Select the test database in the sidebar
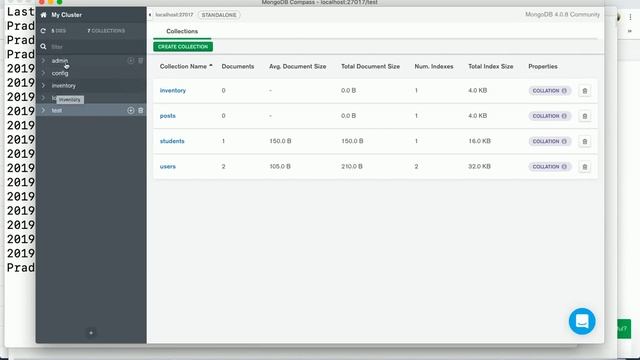This screenshot has width=640, height=360. coord(56,110)
